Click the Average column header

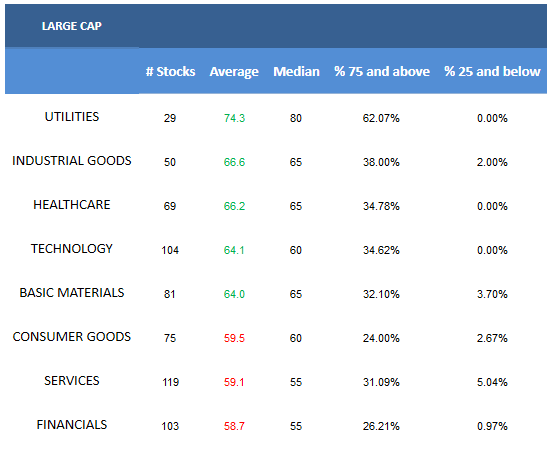click(x=234, y=72)
